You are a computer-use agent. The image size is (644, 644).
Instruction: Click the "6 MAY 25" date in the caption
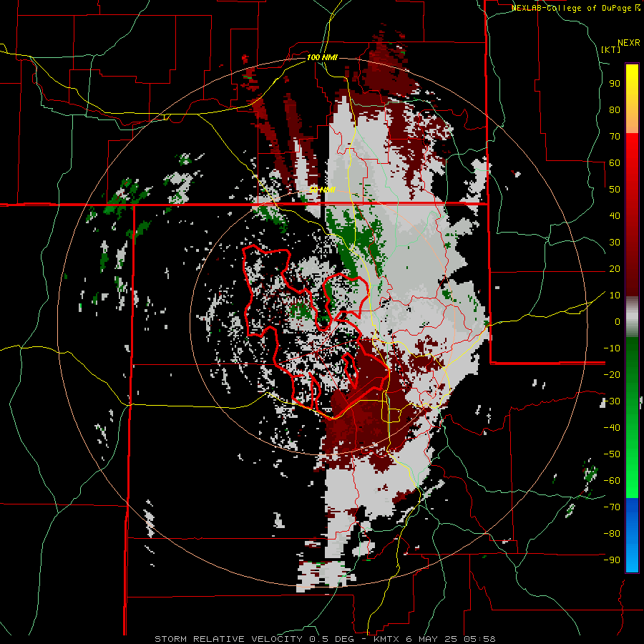[431, 639]
